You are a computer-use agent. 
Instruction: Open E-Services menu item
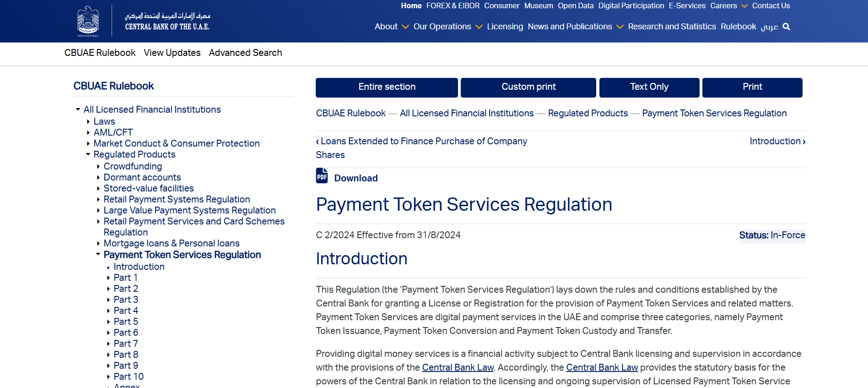(687, 6)
